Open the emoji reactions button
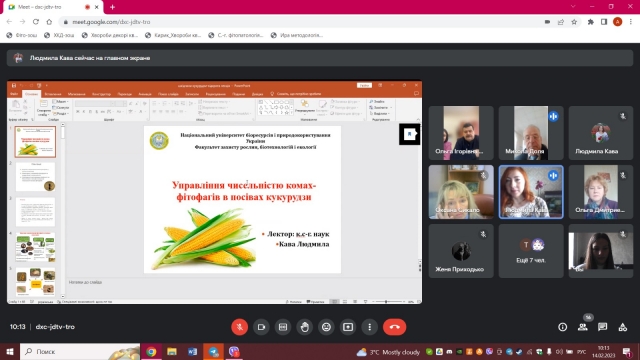 326,327
